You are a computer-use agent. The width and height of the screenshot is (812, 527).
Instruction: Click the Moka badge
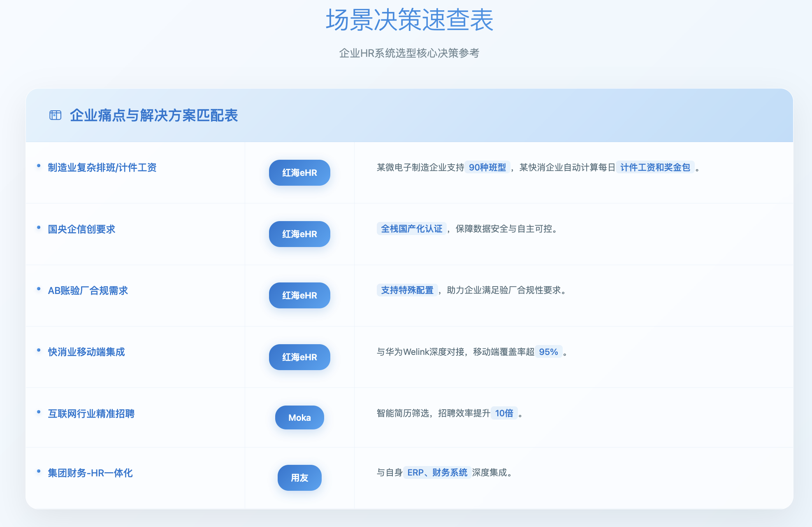(x=299, y=417)
